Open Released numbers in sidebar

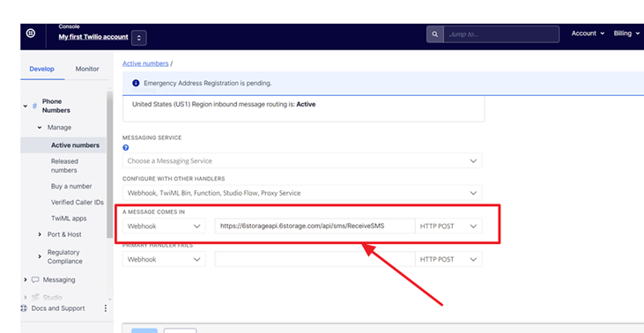(64, 166)
